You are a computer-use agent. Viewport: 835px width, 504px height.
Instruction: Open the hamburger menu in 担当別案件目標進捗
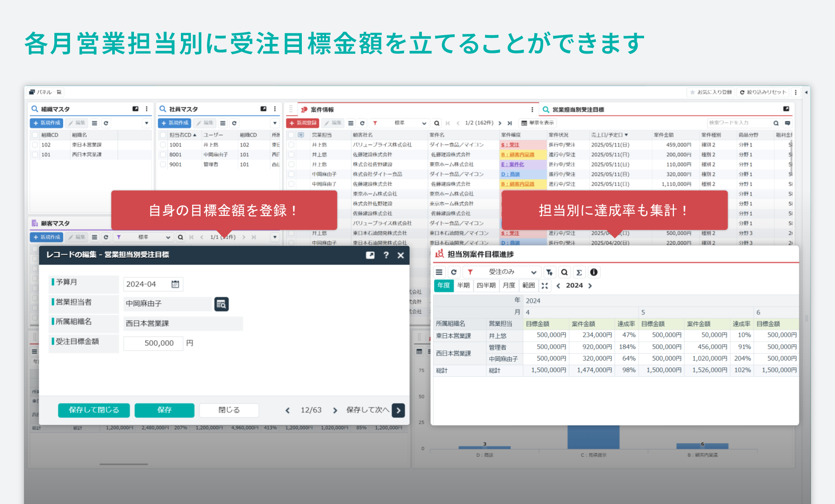439,272
